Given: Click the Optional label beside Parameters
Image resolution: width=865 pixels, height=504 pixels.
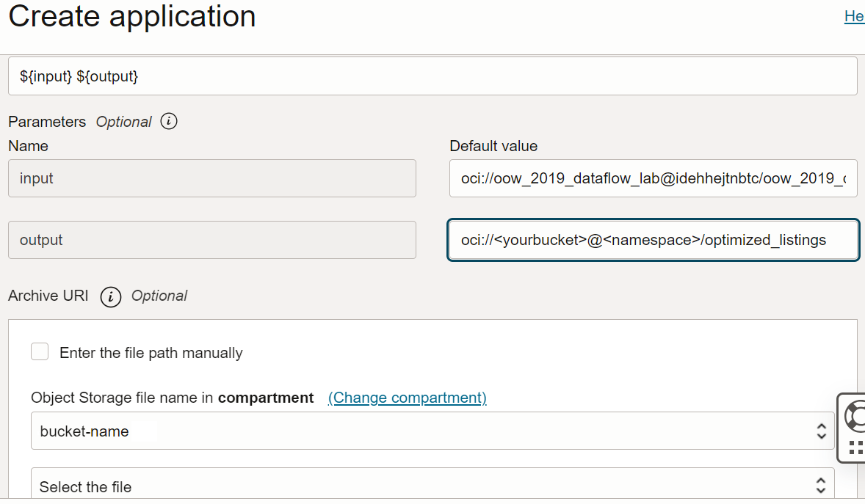Looking at the screenshot, I should click(125, 122).
